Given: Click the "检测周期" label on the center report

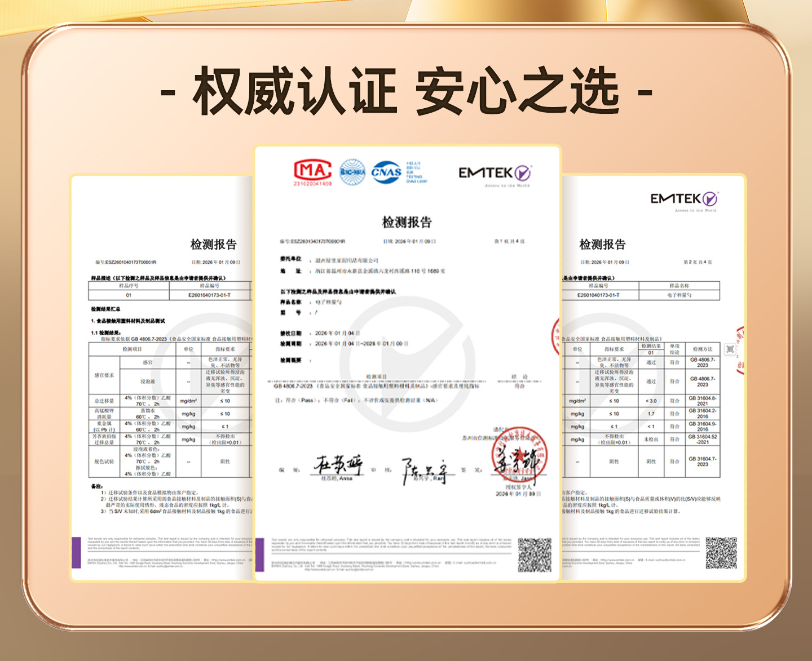Looking at the screenshot, I should coord(291,343).
